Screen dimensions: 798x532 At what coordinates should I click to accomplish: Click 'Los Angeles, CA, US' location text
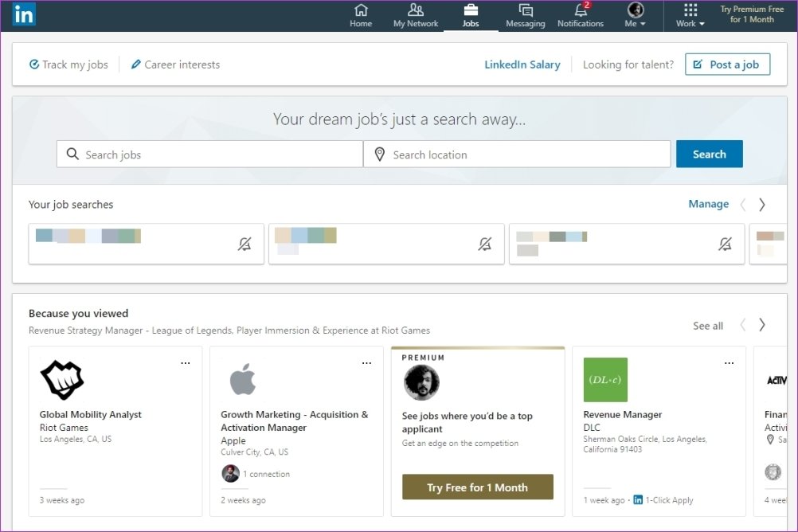click(76, 439)
